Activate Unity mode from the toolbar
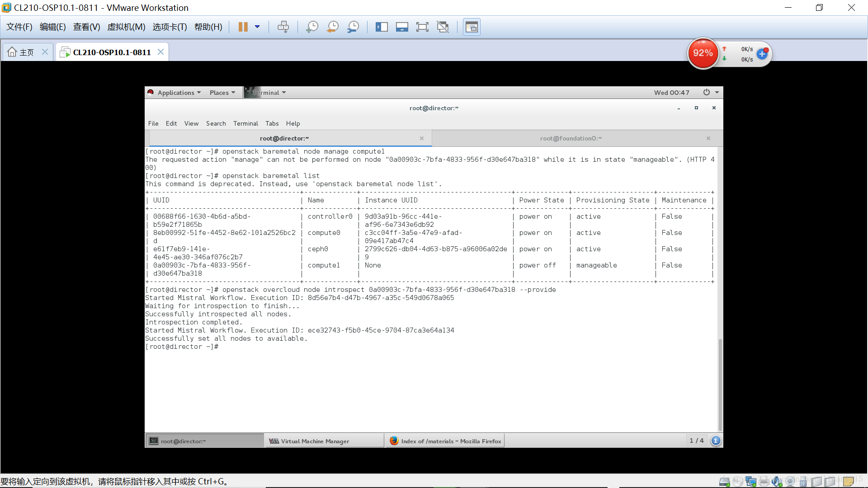This screenshot has width=868, height=488. point(443,27)
